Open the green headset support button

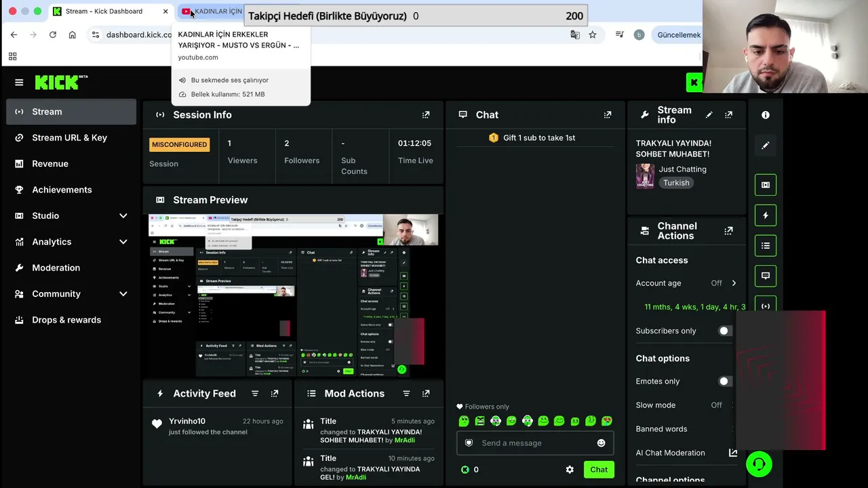[x=759, y=464]
